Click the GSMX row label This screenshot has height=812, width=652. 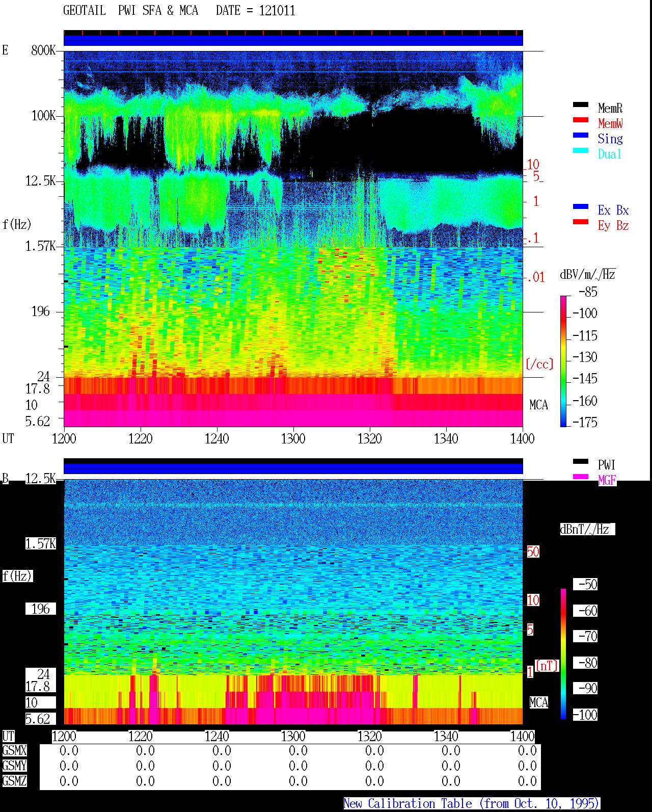click(14, 750)
